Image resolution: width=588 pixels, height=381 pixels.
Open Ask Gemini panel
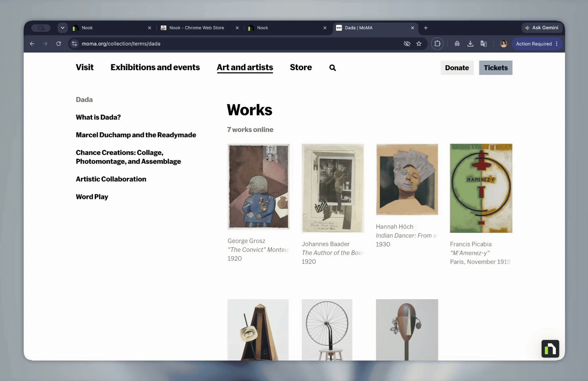pos(541,28)
